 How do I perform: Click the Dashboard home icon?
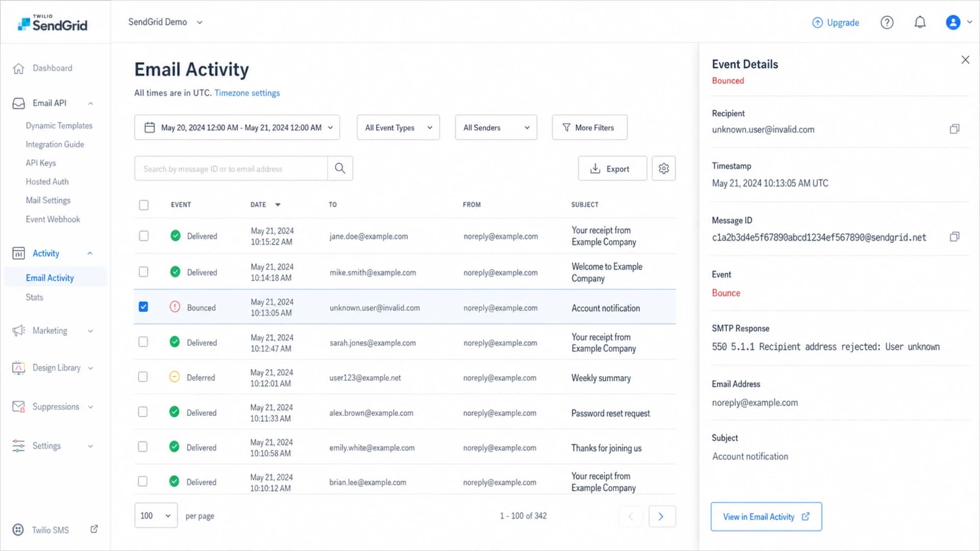pos(18,68)
